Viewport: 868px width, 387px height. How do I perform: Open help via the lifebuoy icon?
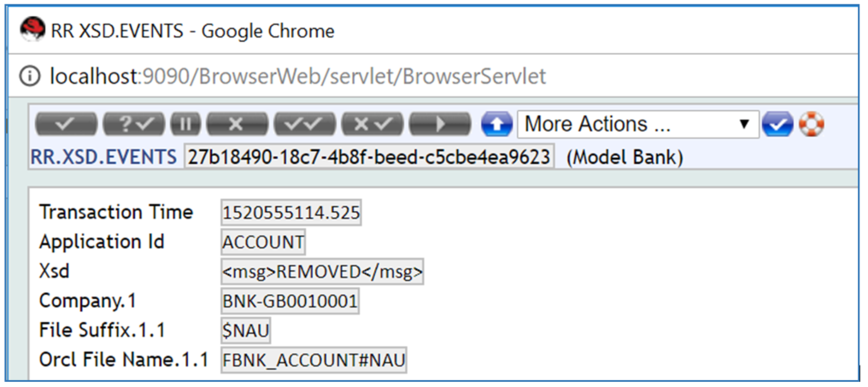pos(811,125)
